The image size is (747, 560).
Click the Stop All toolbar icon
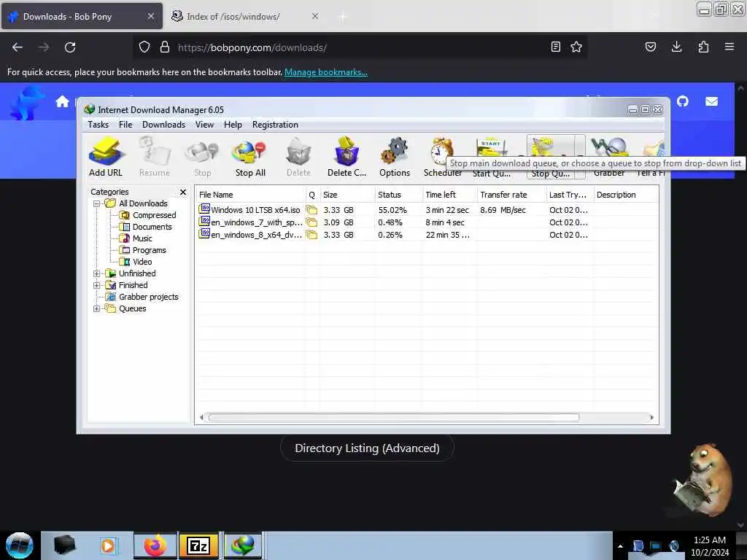pos(250,157)
